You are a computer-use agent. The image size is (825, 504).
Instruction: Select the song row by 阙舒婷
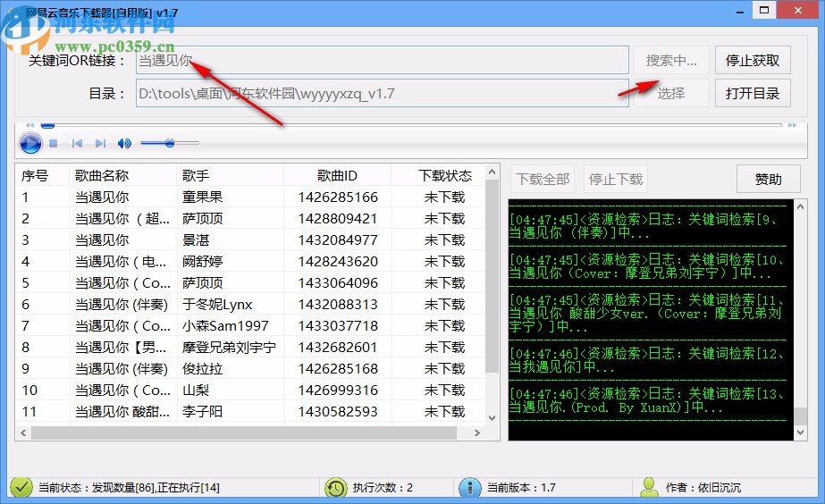point(250,262)
